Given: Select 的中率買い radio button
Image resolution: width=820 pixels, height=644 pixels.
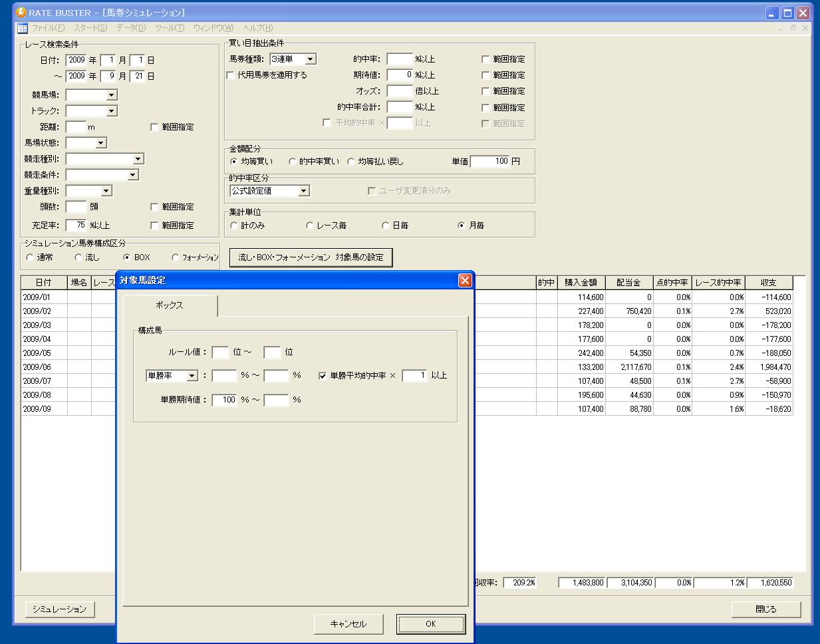Looking at the screenshot, I should coord(292,162).
